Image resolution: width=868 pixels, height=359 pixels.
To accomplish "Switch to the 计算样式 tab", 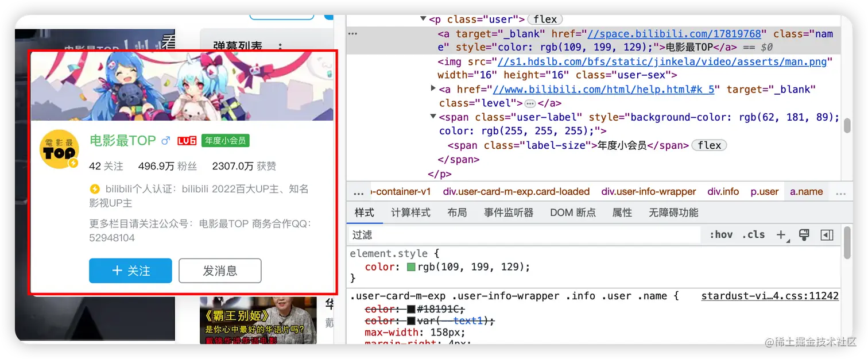I will pyautogui.click(x=410, y=213).
